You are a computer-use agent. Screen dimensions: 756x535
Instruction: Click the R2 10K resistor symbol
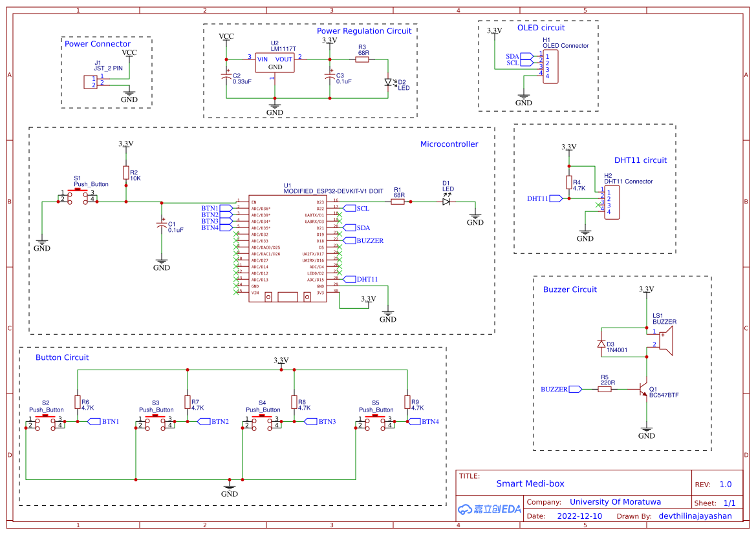[x=125, y=173]
